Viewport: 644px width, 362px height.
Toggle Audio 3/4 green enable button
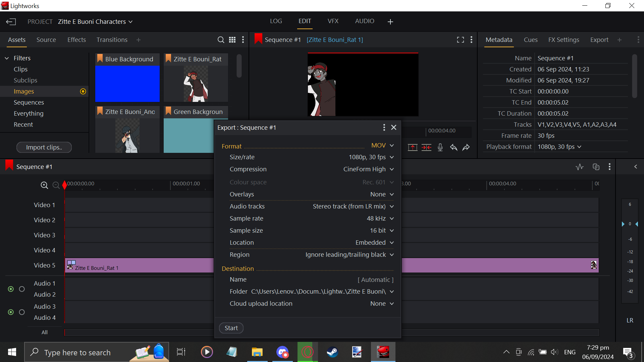tap(11, 312)
